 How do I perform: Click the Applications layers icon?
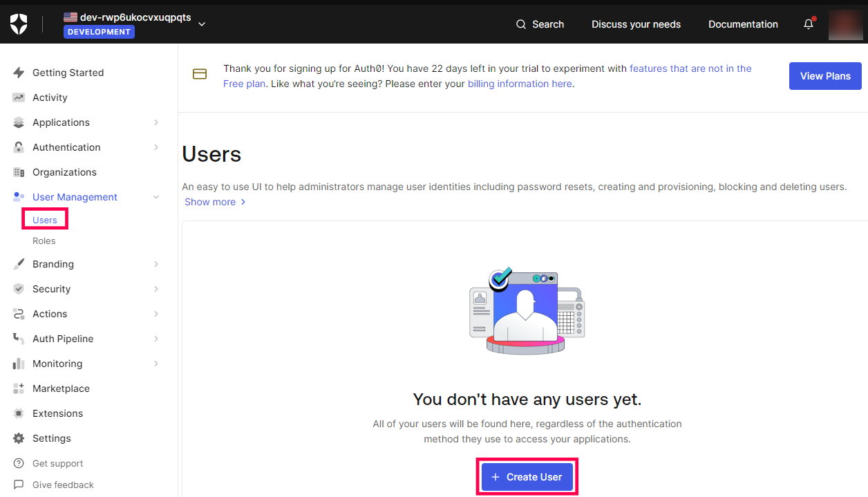pos(19,122)
